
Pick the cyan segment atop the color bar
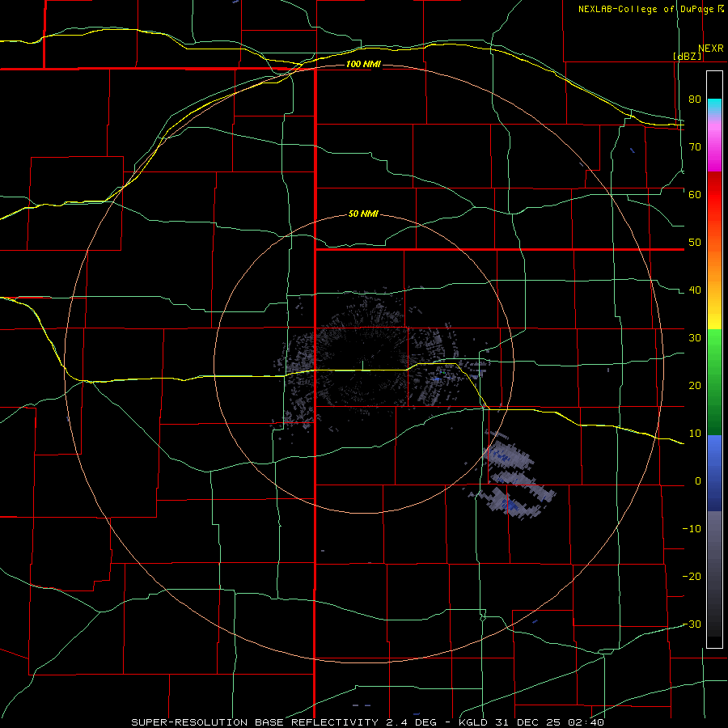[714, 106]
